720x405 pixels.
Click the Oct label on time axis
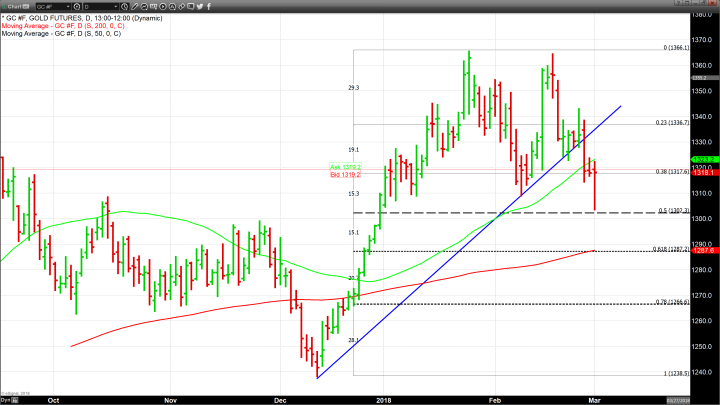click(x=53, y=400)
